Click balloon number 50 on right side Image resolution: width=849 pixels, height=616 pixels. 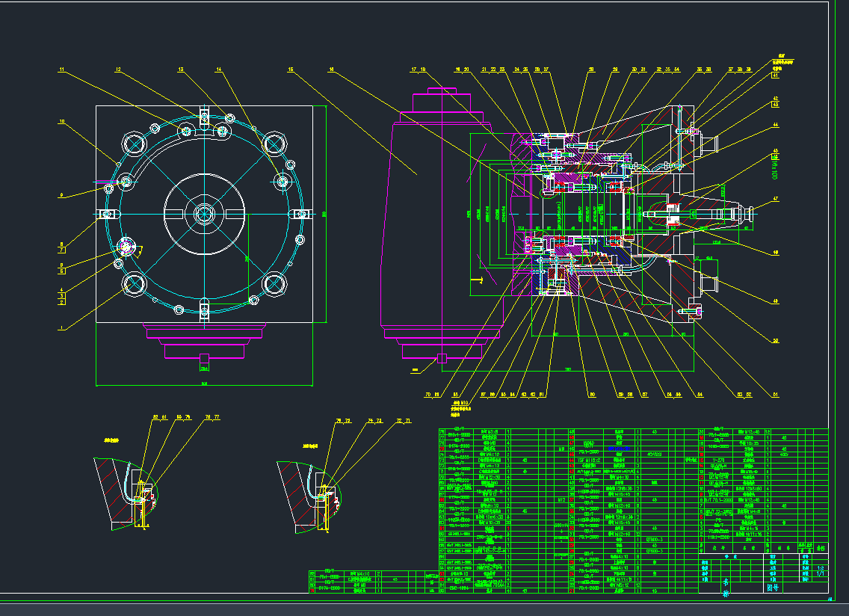point(776,341)
